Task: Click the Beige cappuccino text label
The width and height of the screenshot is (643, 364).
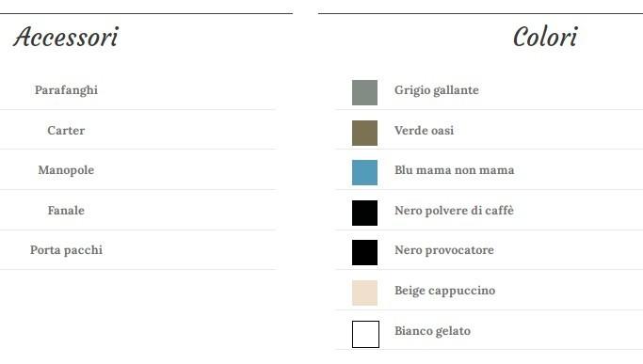Action: pos(444,291)
